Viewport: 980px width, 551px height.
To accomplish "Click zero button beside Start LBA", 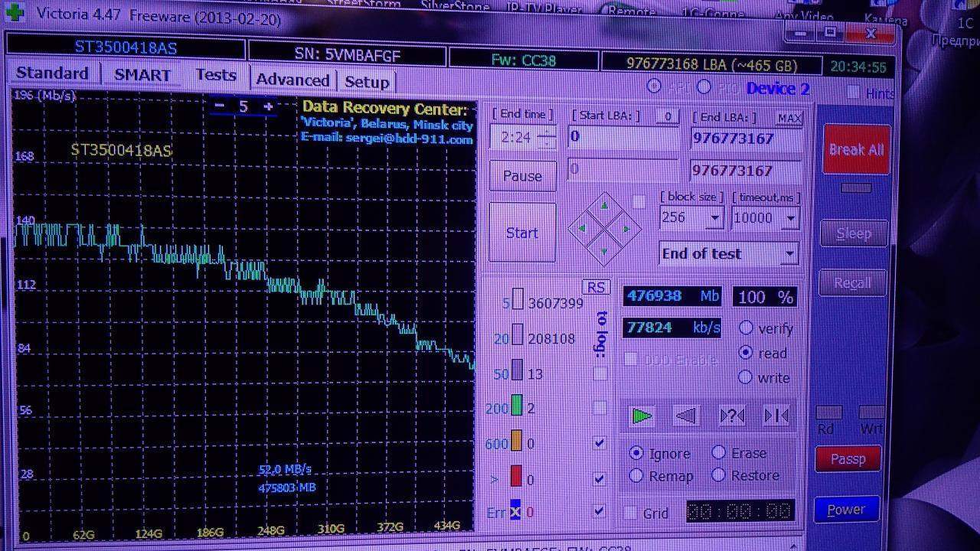I will pyautogui.click(x=668, y=117).
